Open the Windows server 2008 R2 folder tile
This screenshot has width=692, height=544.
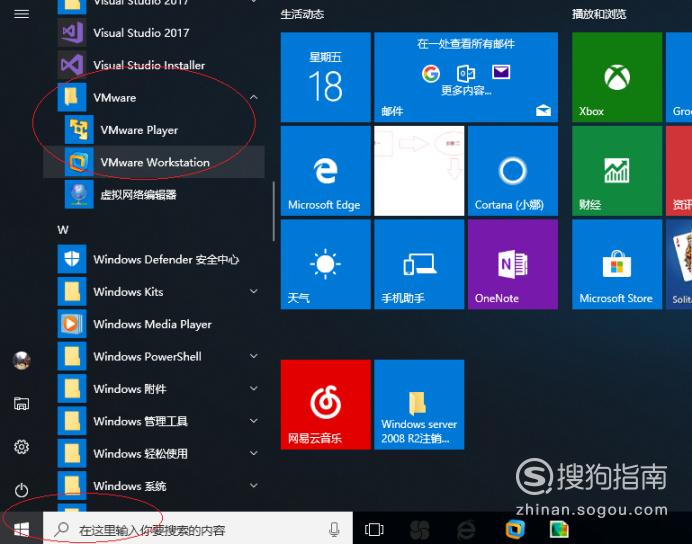(x=419, y=405)
